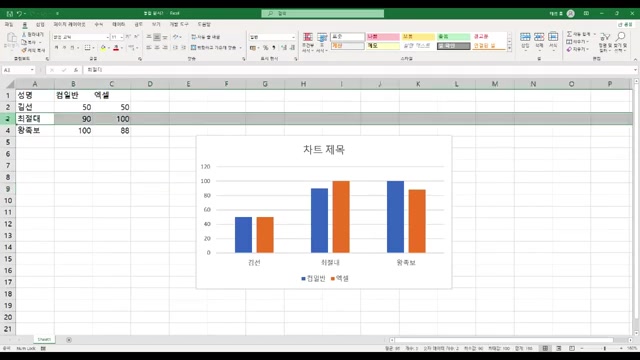This screenshot has width=640, height=360.
Task: Toggle Underline formatting
Action: (x=72, y=48)
